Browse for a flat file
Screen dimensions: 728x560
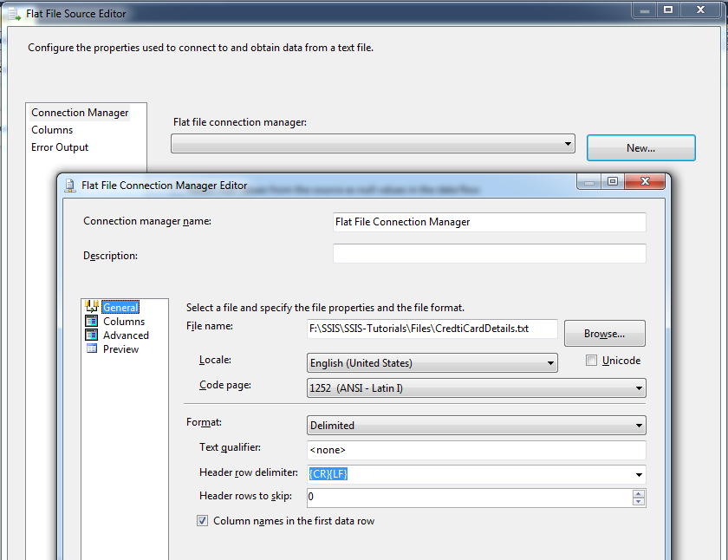point(604,333)
